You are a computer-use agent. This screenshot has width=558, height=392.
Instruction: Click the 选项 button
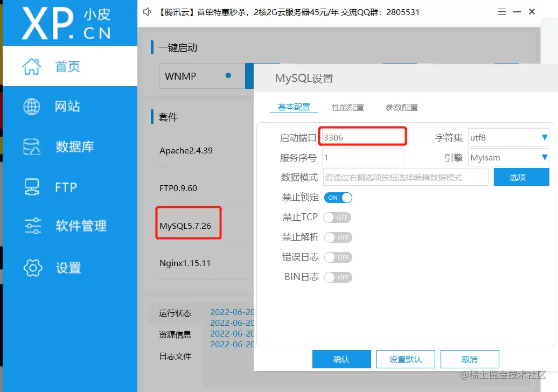(521, 177)
